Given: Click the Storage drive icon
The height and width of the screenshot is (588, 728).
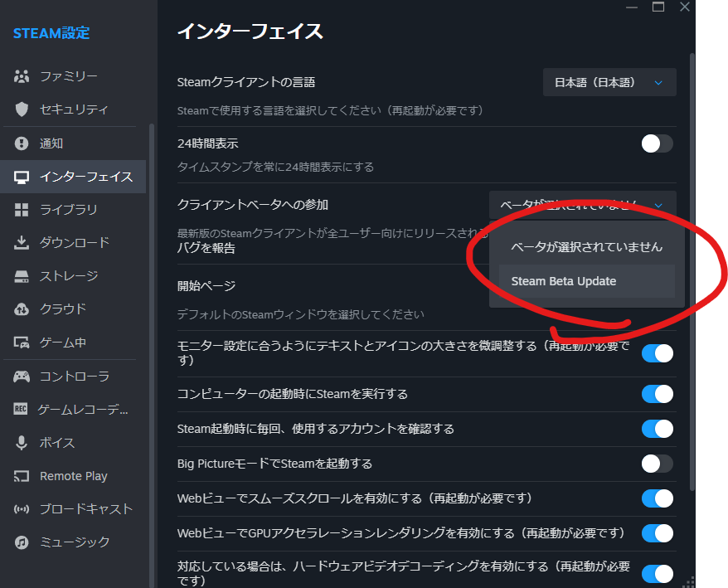Looking at the screenshot, I should (22, 276).
